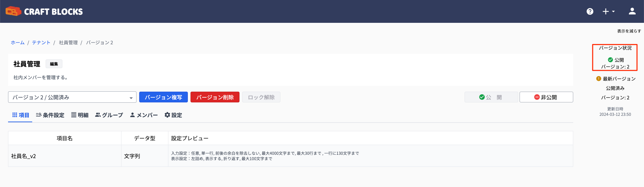The height and width of the screenshot is (187, 644).
Task: Click the 項目名 column header
Action: pyautogui.click(x=65, y=138)
